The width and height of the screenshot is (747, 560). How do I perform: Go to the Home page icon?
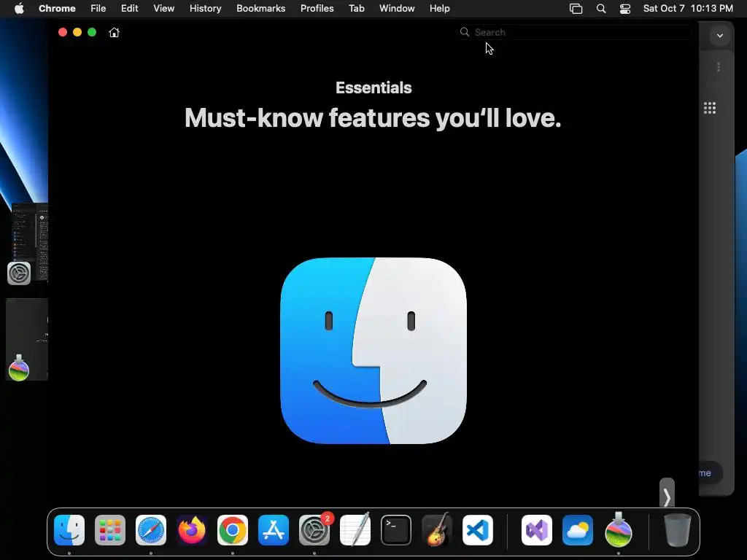coord(114,32)
